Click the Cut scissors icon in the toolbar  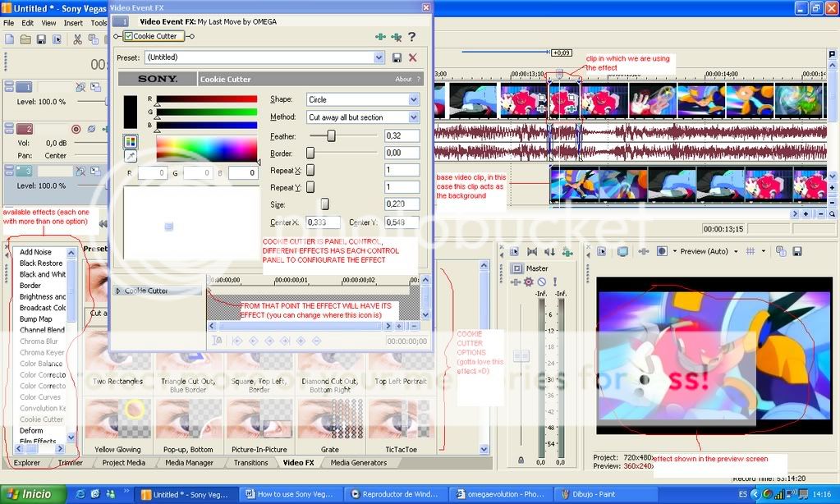(78, 39)
